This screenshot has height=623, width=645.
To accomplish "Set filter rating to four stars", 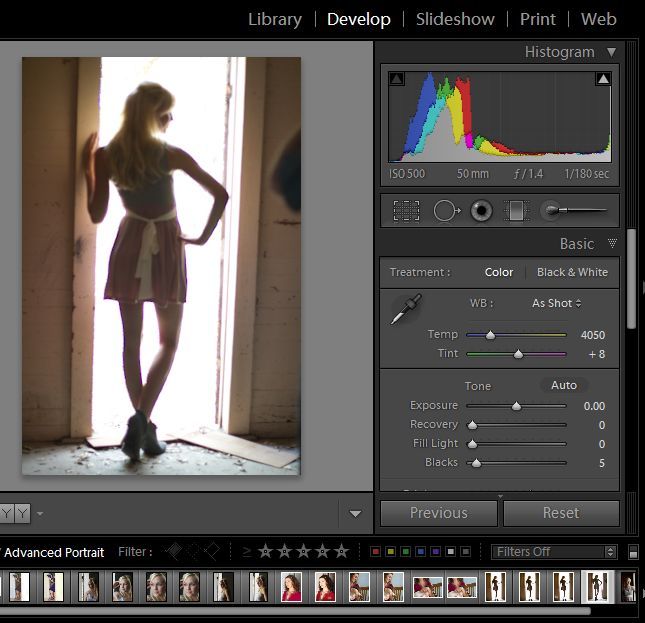I will 322,551.
